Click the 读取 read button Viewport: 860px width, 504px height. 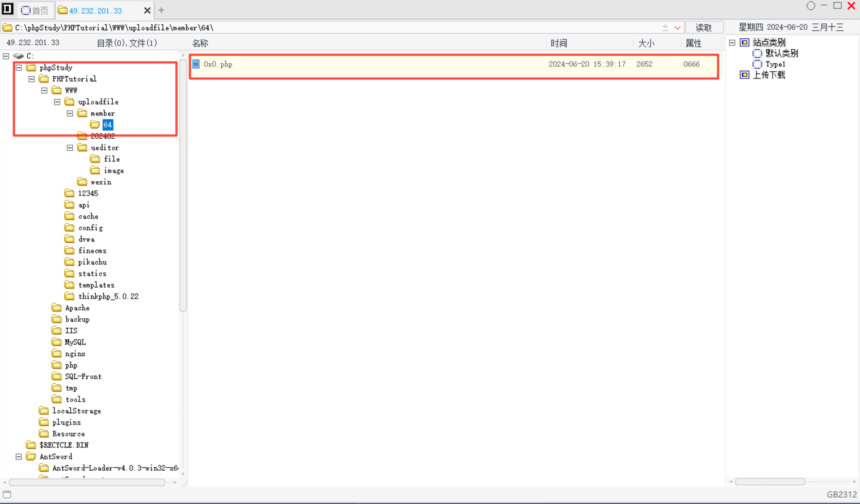point(704,28)
